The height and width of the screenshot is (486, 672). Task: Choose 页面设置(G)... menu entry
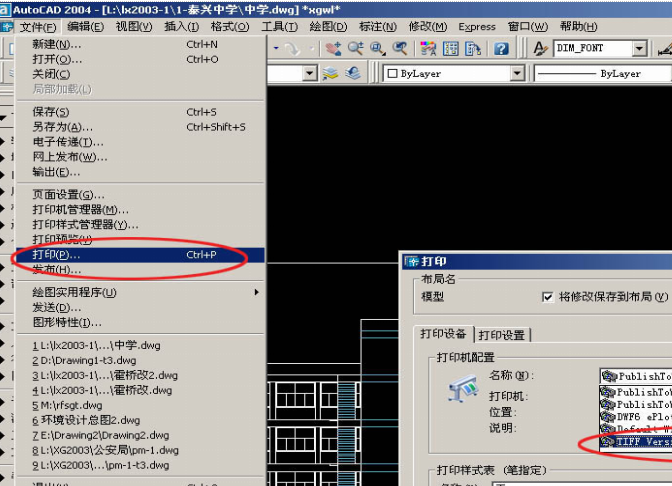click(139, 195)
